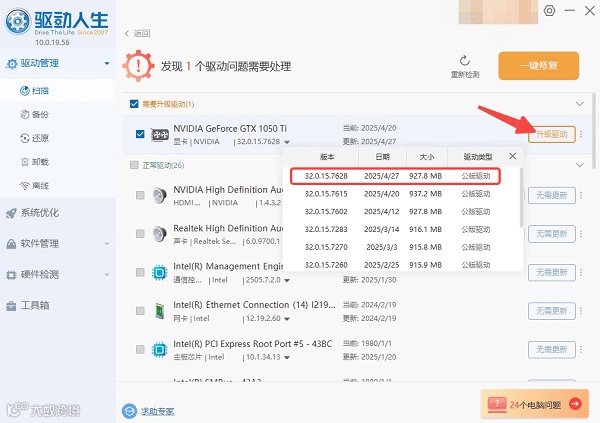Select driver version 32.0.15.7615 row
Image resolution: width=600 pixels, height=423 pixels.
pos(401,194)
